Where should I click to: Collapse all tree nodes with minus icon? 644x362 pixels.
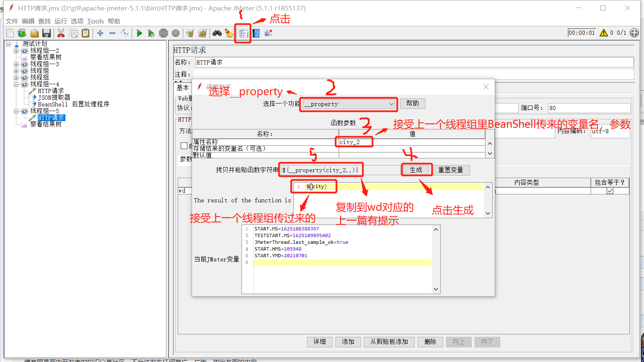(112, 33)
